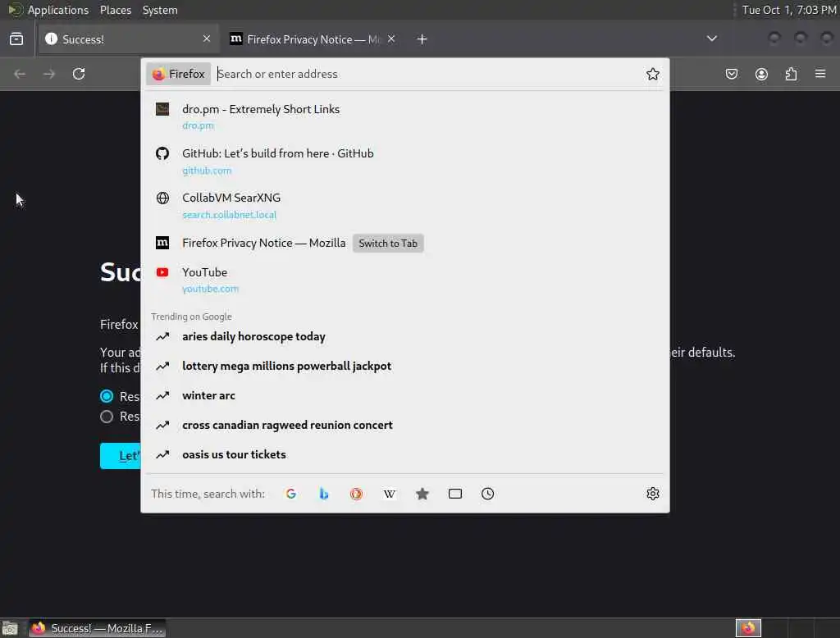Search this time with Google

291,494
